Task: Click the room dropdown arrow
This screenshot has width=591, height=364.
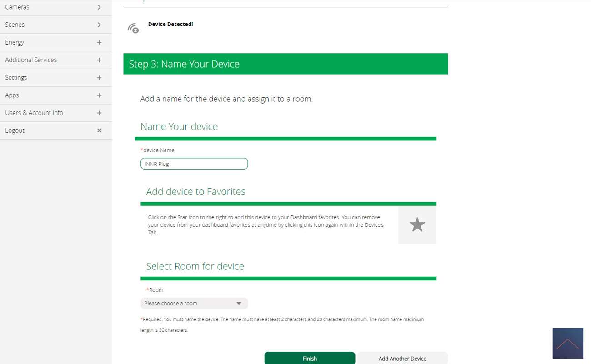Action: click(x=239, y=304)
